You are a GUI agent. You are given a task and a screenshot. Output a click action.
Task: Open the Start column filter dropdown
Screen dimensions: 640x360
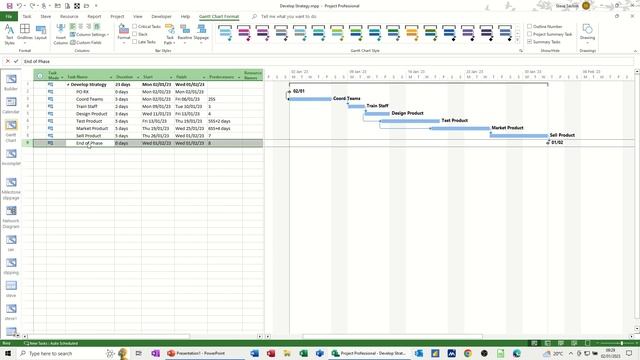tap(171, 77)
